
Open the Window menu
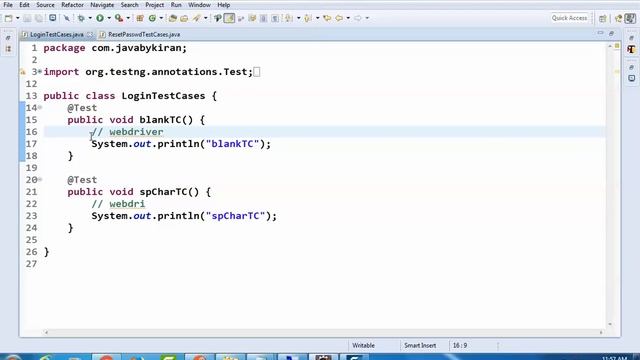199,5
